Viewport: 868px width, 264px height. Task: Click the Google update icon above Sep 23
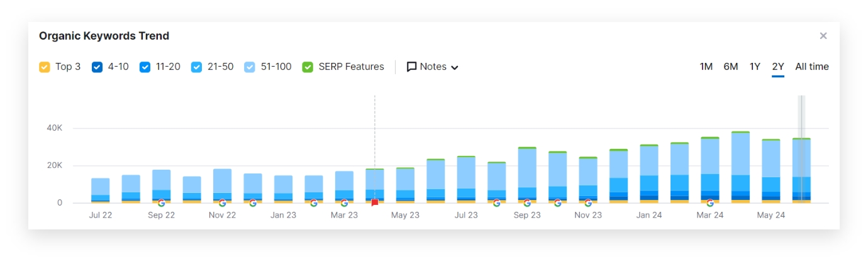coord(527,203)
